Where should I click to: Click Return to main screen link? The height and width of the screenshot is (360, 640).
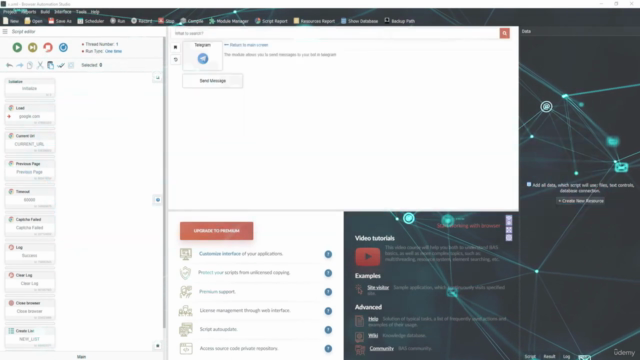pos(247,45)
